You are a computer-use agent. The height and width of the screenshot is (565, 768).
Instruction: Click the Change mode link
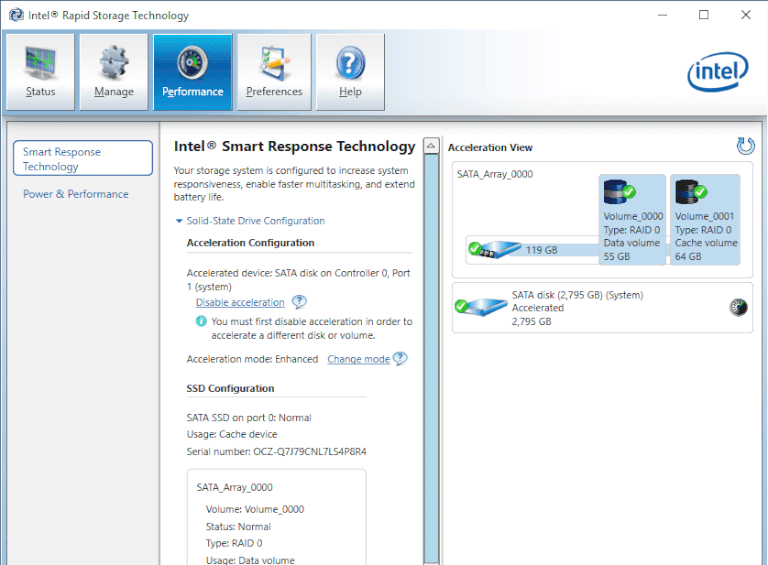[x=359, y=359]
